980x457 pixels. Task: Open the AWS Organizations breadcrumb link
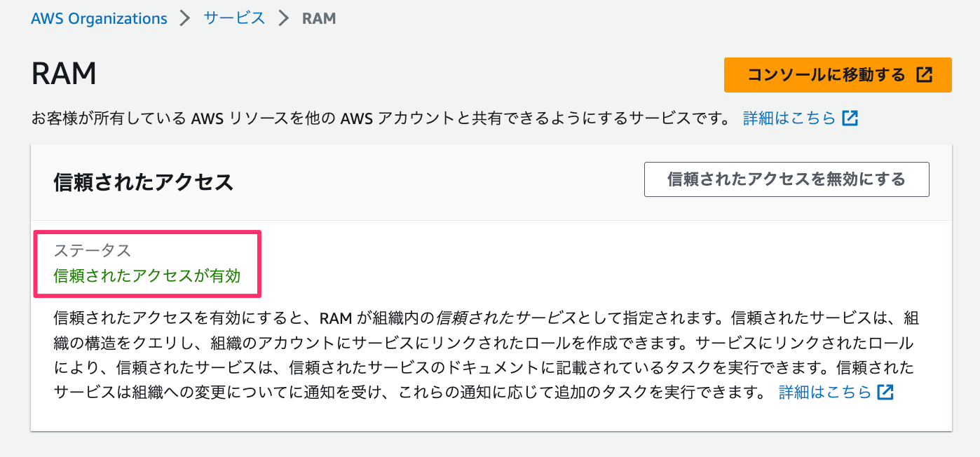click(x=99, y=18)
